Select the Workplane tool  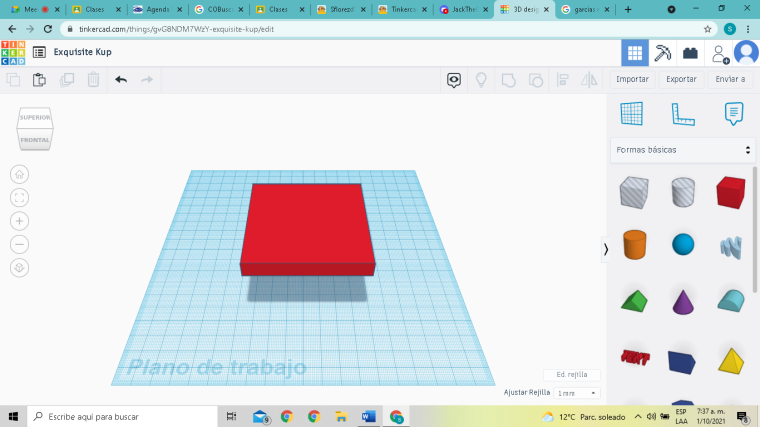coord(632,113)
